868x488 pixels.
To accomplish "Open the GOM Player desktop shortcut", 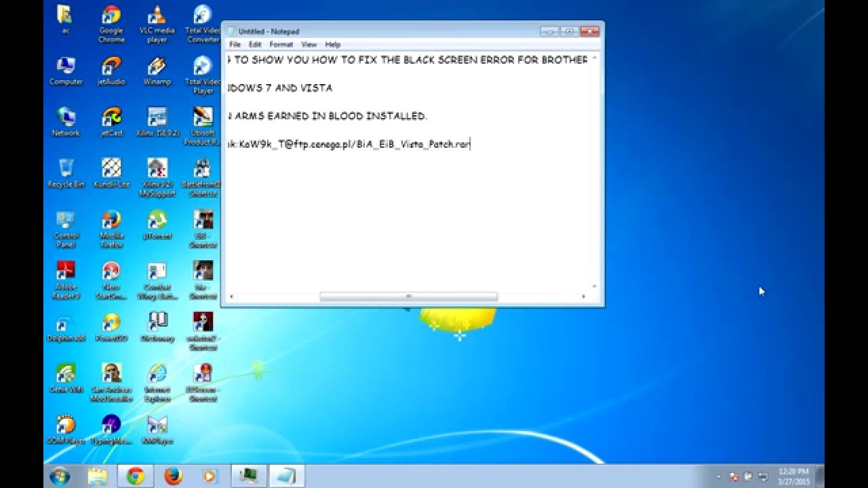I will tap(66, 430).
